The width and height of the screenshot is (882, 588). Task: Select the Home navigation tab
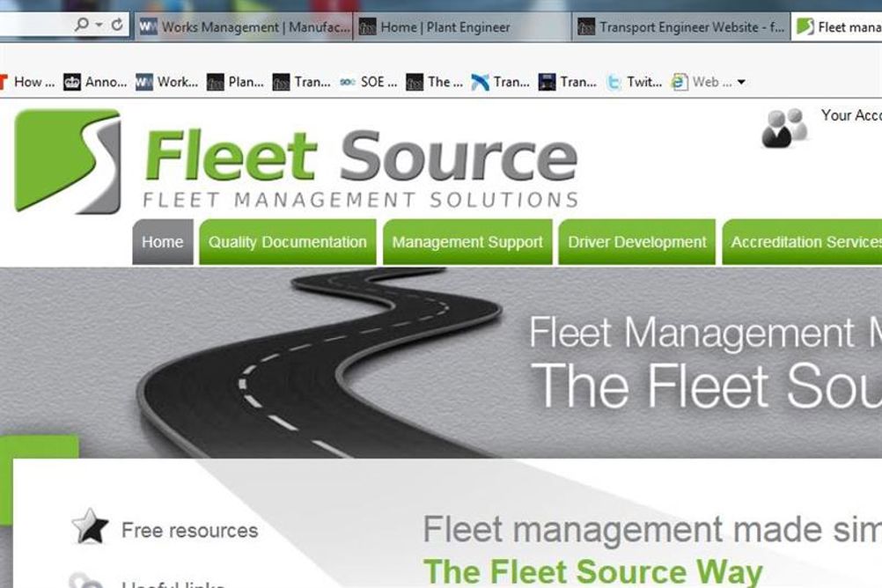[x=163, y=242]
